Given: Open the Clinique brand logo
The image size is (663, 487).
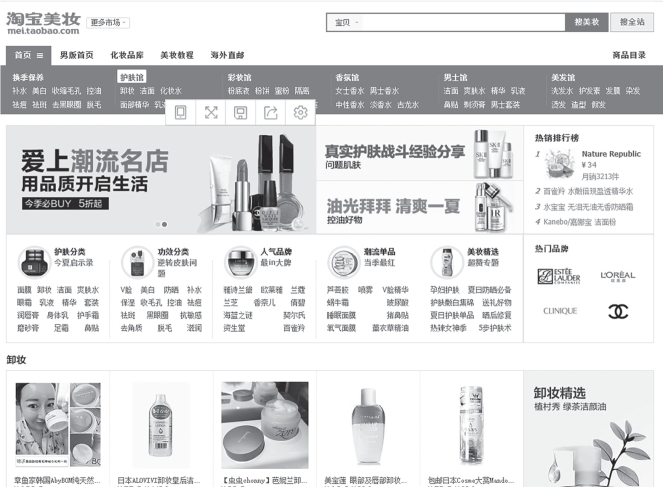Looking at the screenshot, I should [560, 311].
